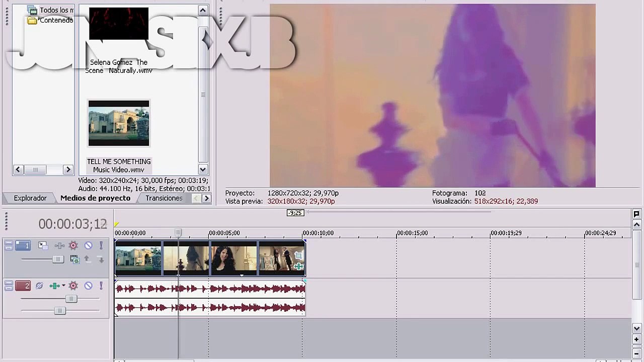Screen dimensions: 644x362
Task: Click media list scroll up arrow
Action: (203, 10)
